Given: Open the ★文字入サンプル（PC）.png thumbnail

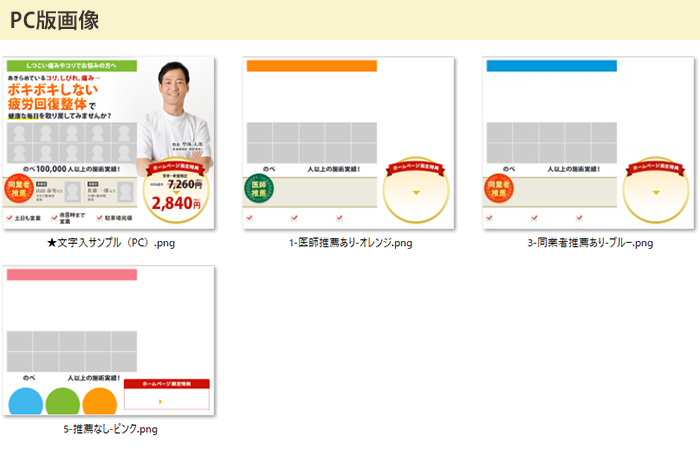Looking at the screenshot, I should [x=108, y=143].
